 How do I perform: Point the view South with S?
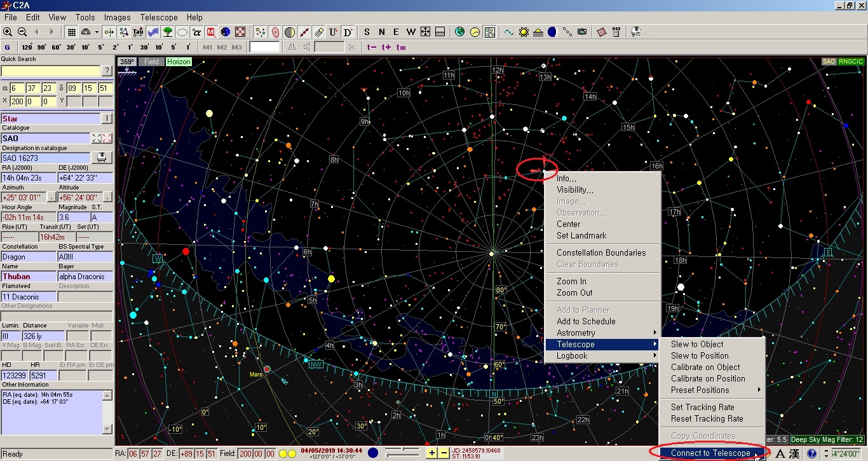pyautogui.click(x=367, y=32)
